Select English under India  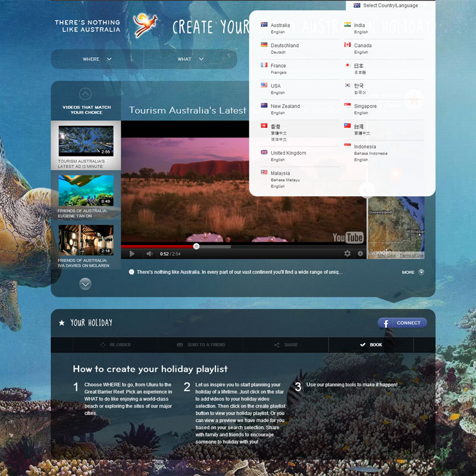click(x=361, y=32)
